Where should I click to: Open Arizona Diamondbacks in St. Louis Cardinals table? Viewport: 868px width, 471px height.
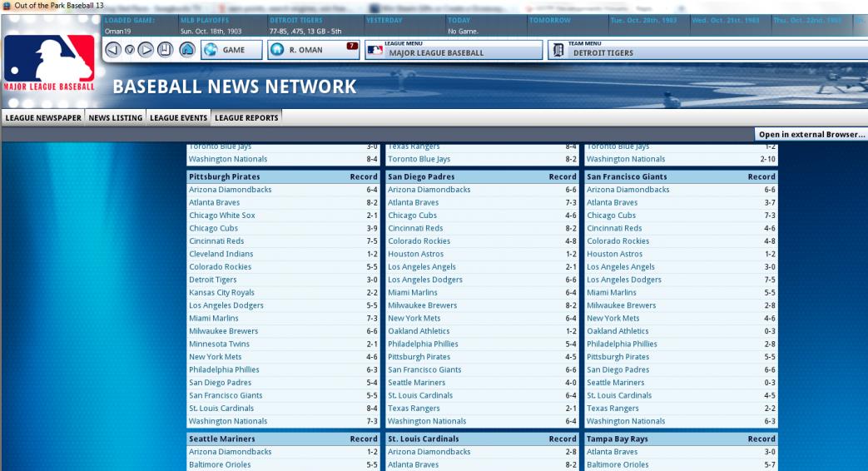coord(429,452)
